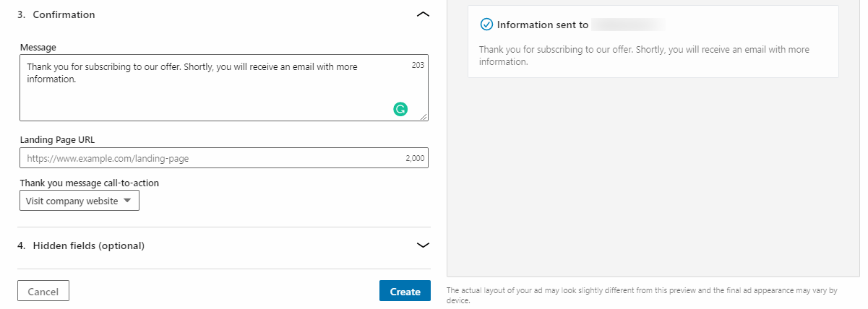
Task: Click the thank-you message text in the preview card
Action: click(x=645, y=56)
